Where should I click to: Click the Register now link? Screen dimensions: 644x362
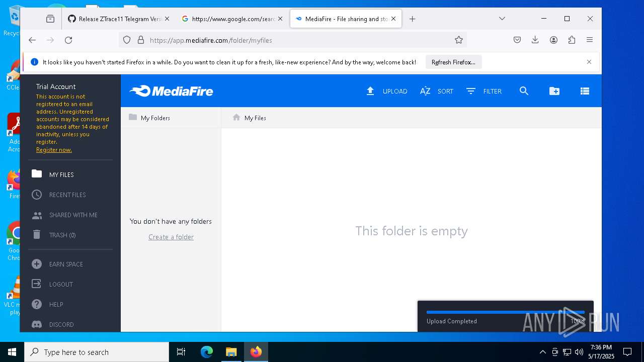tap(54, 150)
